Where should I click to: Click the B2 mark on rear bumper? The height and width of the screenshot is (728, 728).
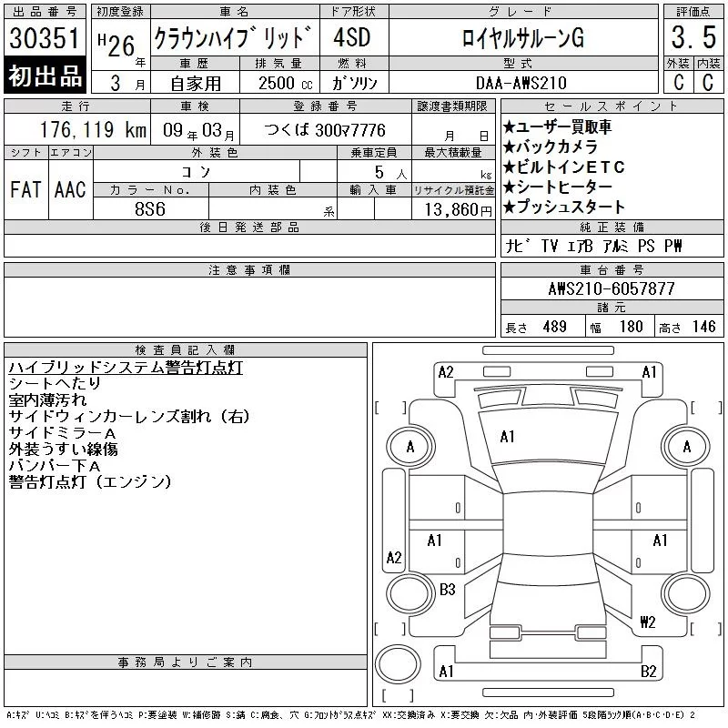649,672
